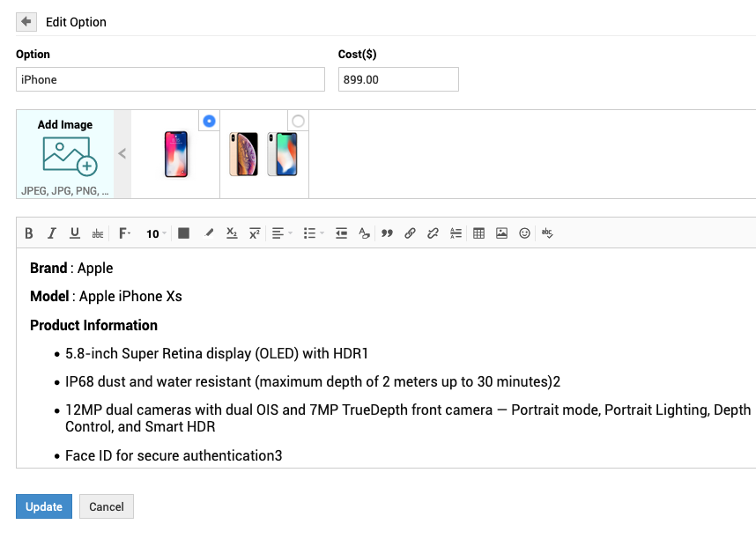Insert a table
This screenshot has width=756, height=539.
[478, 233]
